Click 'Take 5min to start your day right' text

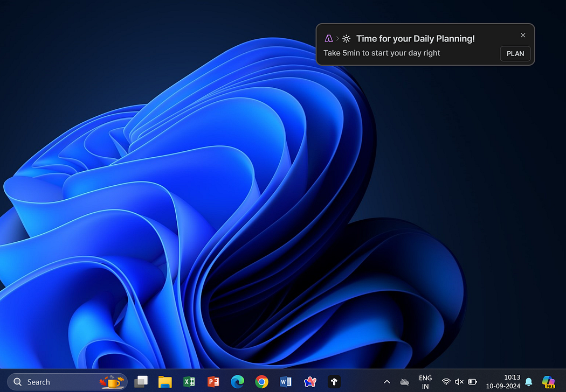click(x=382, y=53)
